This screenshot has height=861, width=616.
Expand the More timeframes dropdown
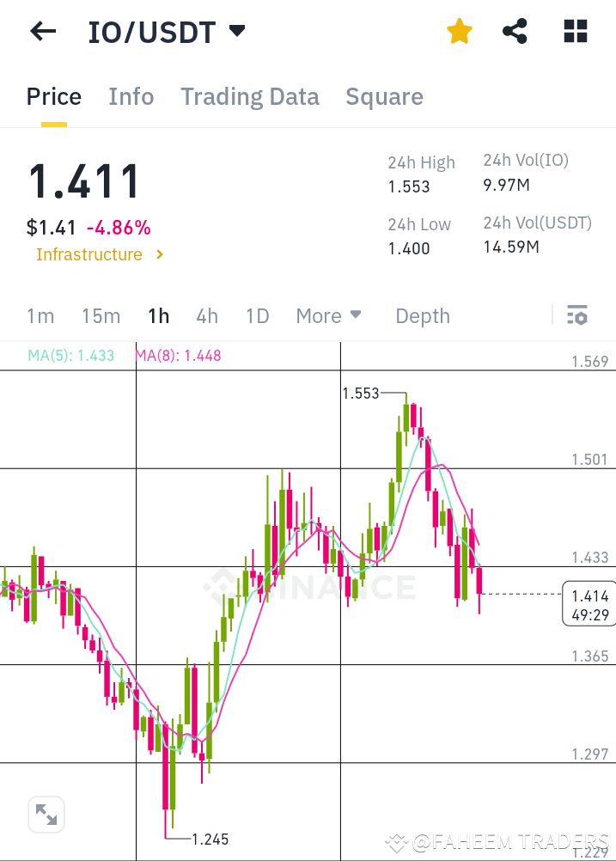point(328,315)
